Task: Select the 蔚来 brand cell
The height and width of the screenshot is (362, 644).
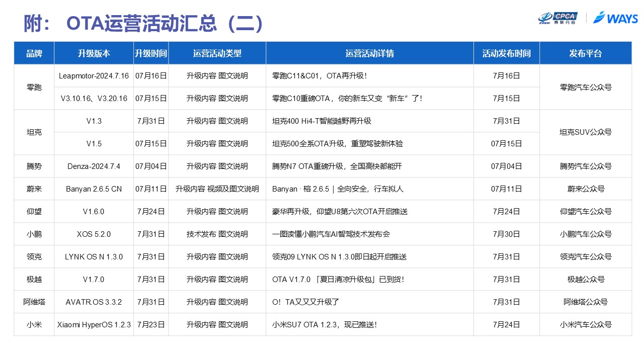Action: click(34, 189)
